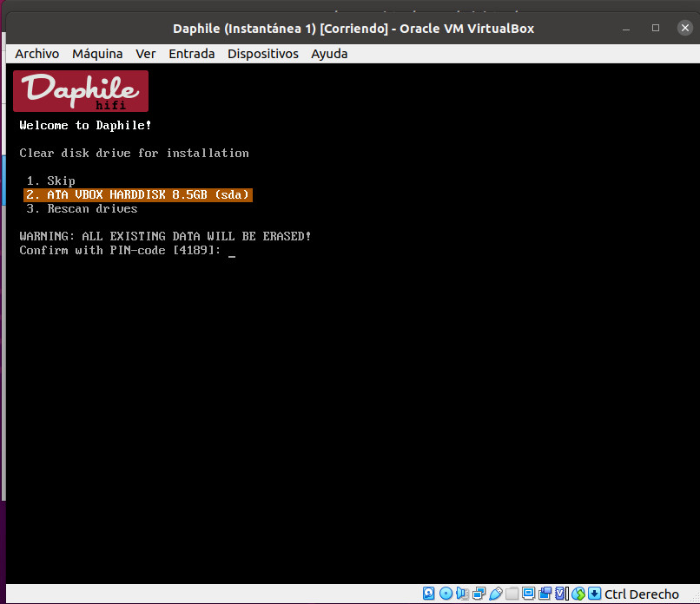This screenshot has height=604, width=700.
Task: Click the audio speaker status icon
Action: (x=462, y=594)
